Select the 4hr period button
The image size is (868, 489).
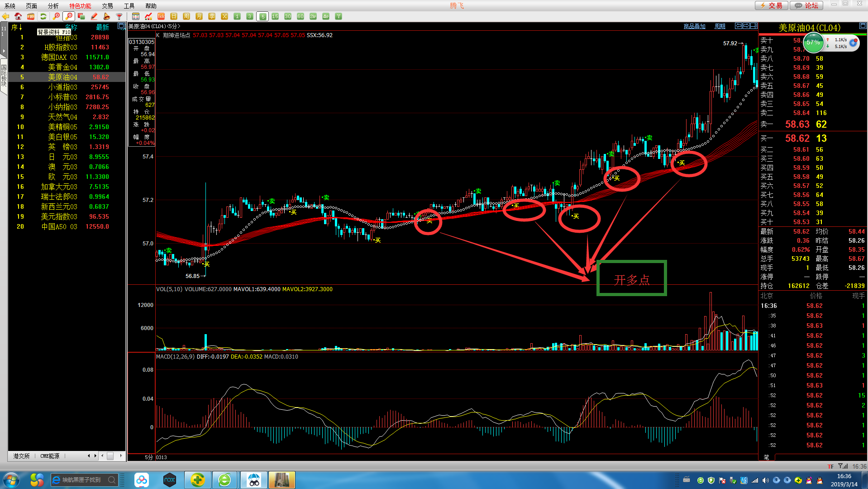pyautogui.click(x=326, y=16)
